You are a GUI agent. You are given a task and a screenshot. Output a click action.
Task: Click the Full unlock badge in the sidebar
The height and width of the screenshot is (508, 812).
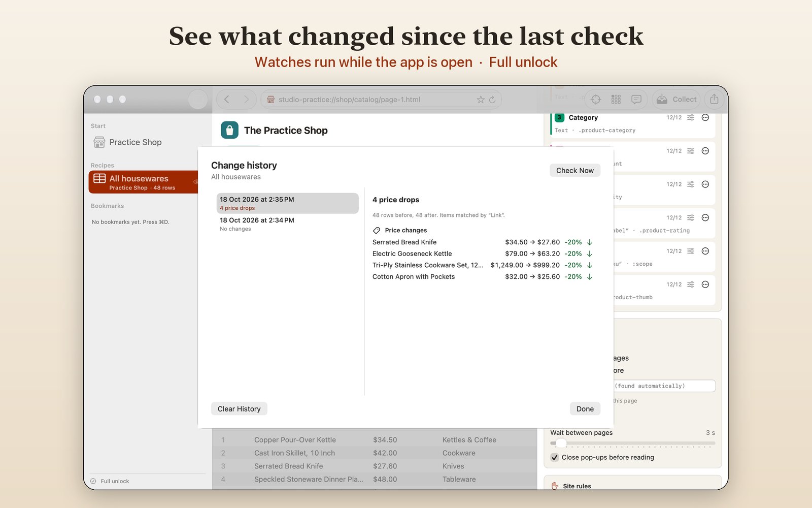(110, 481)
